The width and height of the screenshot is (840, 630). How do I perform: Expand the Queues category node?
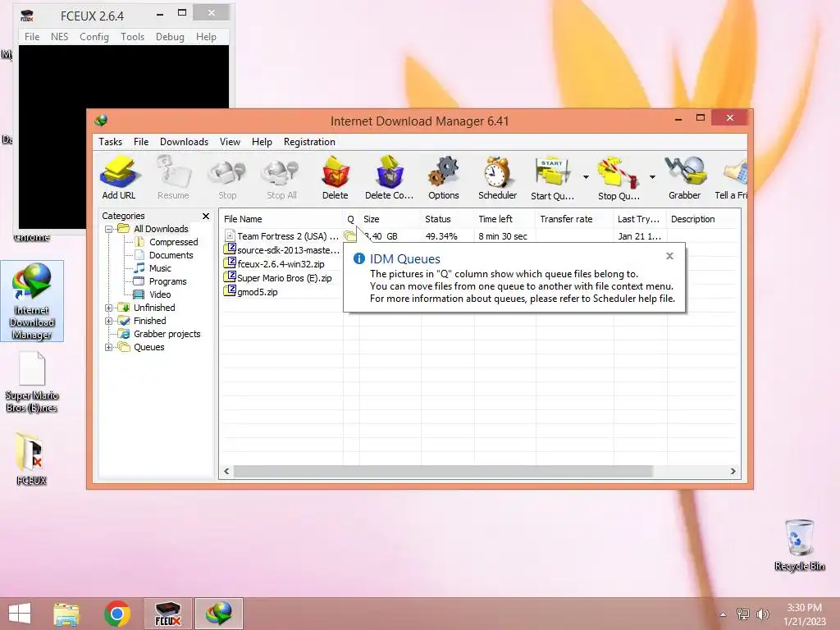pos(109,347)
